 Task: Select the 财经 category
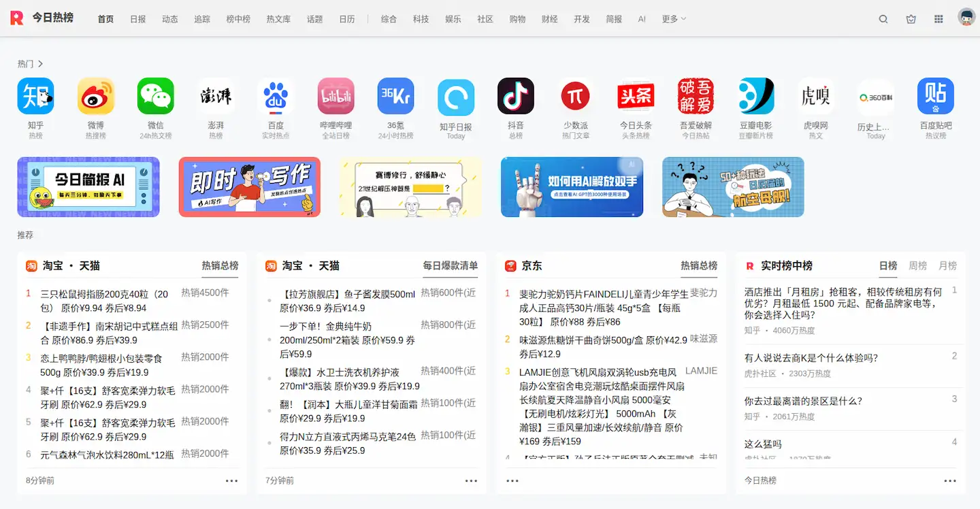pos(550,19)
